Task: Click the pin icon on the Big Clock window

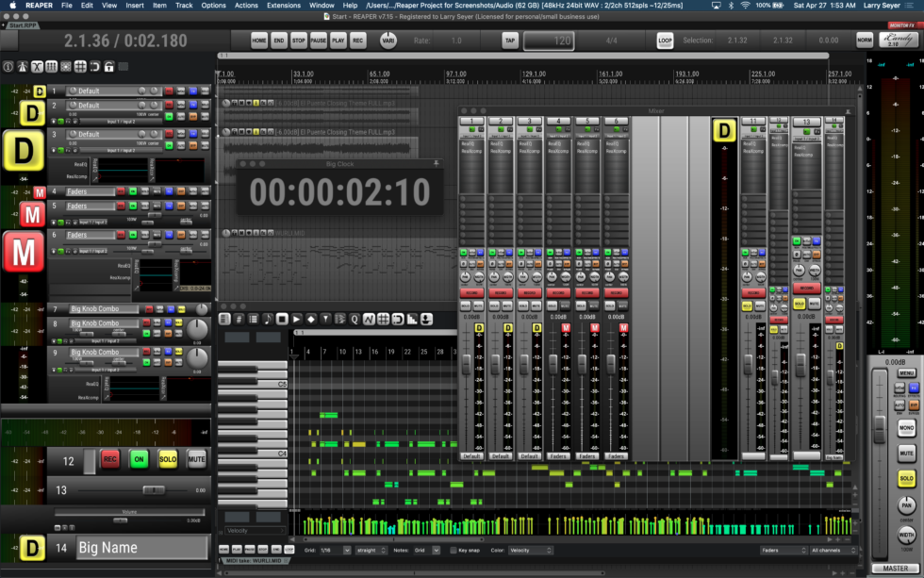Action: [x=435, y=162]
